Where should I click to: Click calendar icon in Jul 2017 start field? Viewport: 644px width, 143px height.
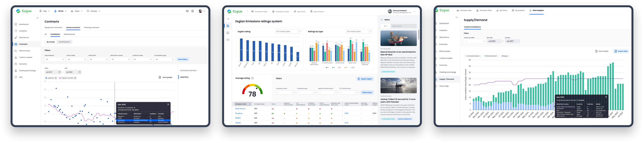[x=60, y=72]
